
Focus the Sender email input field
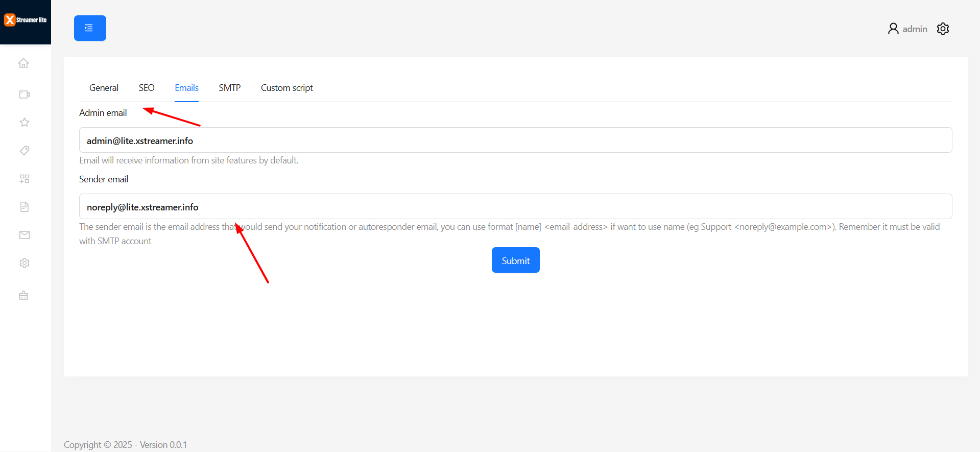coord(516,206)
